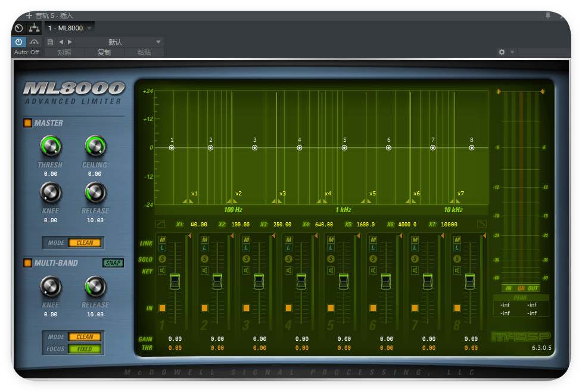Select EQ node 6 on graph
Screen dimensions: 582x392
(388, 148)
